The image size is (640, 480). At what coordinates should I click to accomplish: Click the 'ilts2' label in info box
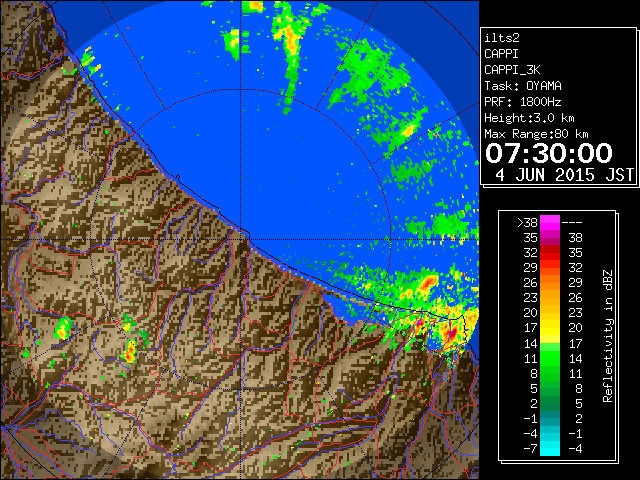(502, 38)
